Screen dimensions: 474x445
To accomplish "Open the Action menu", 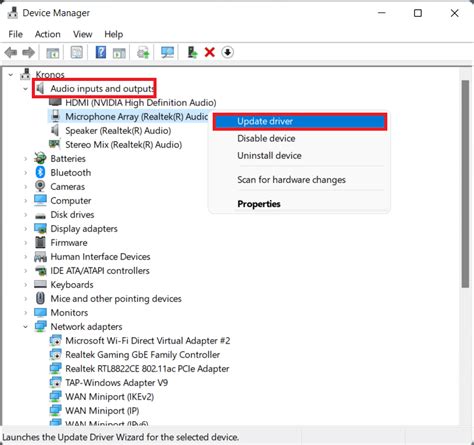I will point(48,34).
